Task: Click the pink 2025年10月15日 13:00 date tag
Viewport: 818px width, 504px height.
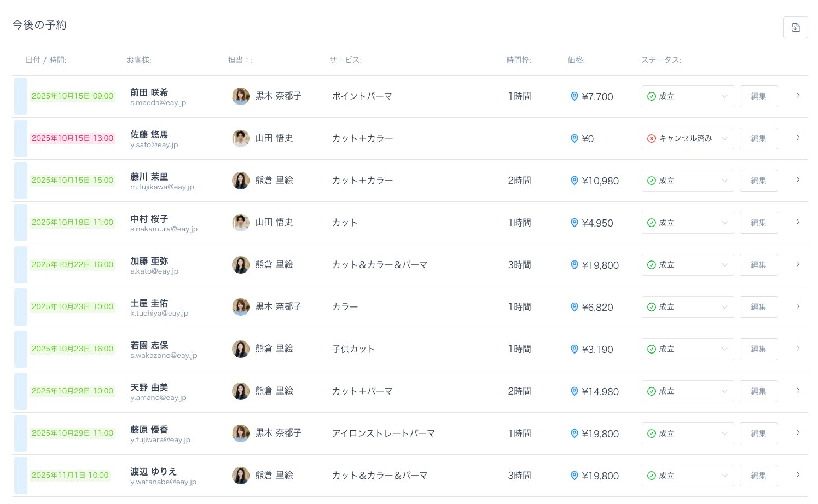Action: tap(72, 138)
